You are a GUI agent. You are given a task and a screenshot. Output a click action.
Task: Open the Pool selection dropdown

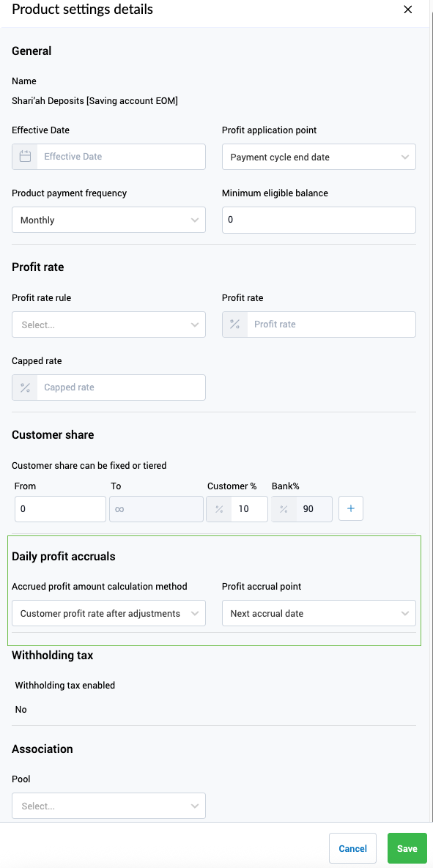[x=108, y=806]
